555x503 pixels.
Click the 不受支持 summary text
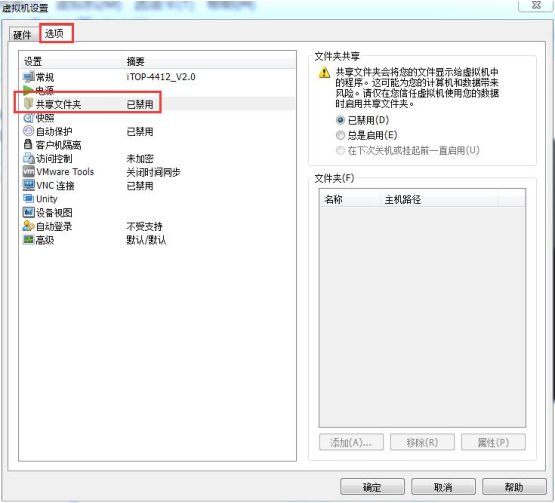144,226
